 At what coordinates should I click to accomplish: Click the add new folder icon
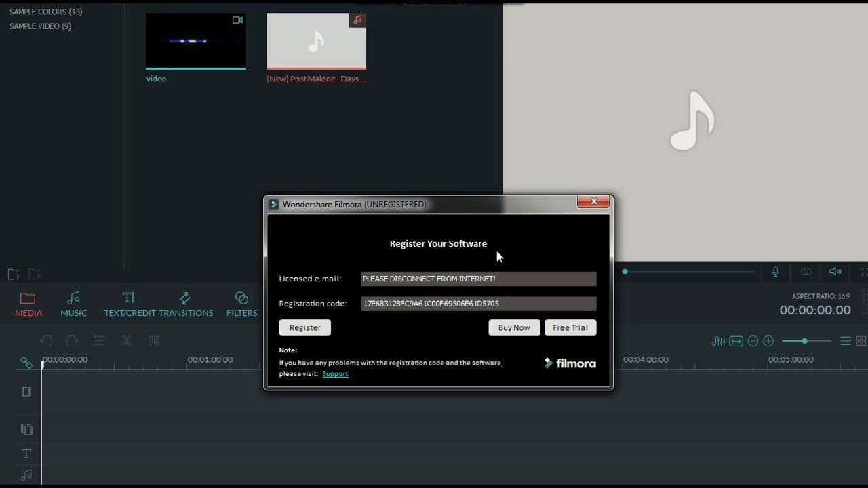14,274
